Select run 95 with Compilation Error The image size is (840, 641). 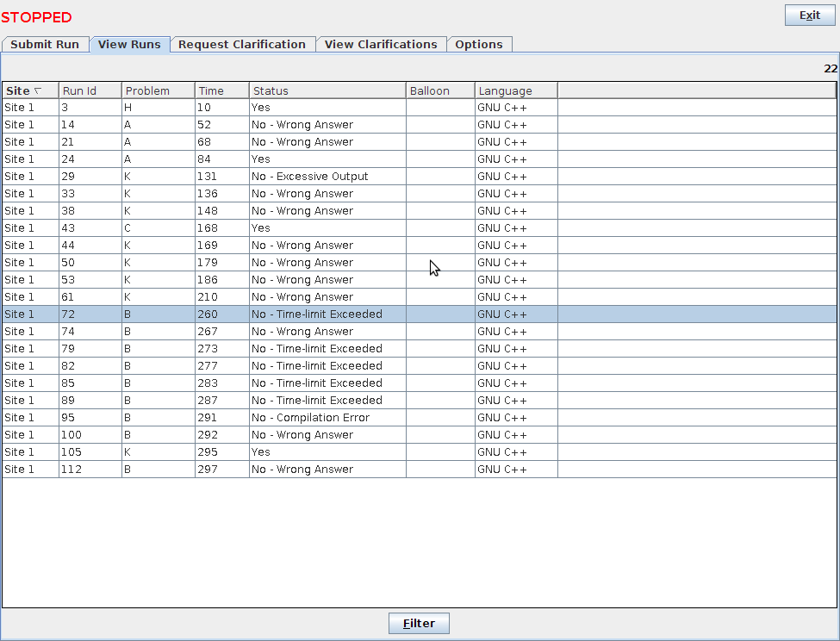(x=258, y=418)
